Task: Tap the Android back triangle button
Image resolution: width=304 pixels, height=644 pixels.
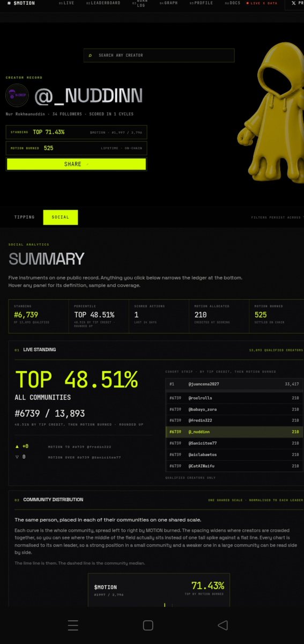Action: [223, 625]
